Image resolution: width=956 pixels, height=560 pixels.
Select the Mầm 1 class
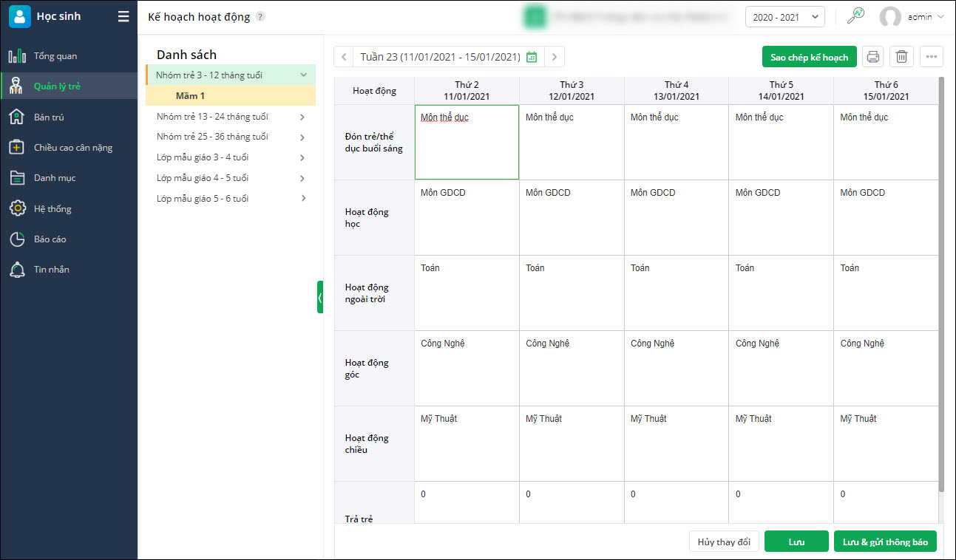(231, 95)
